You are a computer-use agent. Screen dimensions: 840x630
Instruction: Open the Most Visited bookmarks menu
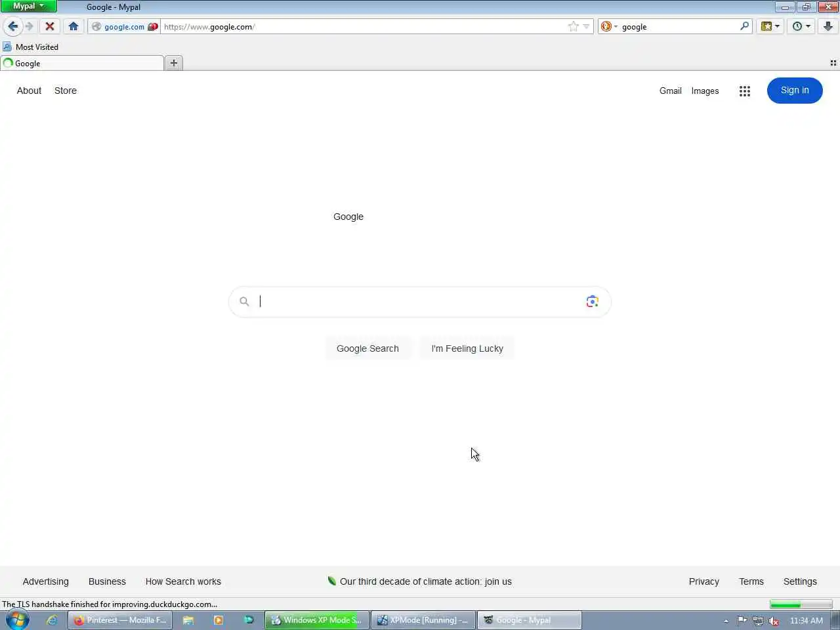[x=31, y=47]
